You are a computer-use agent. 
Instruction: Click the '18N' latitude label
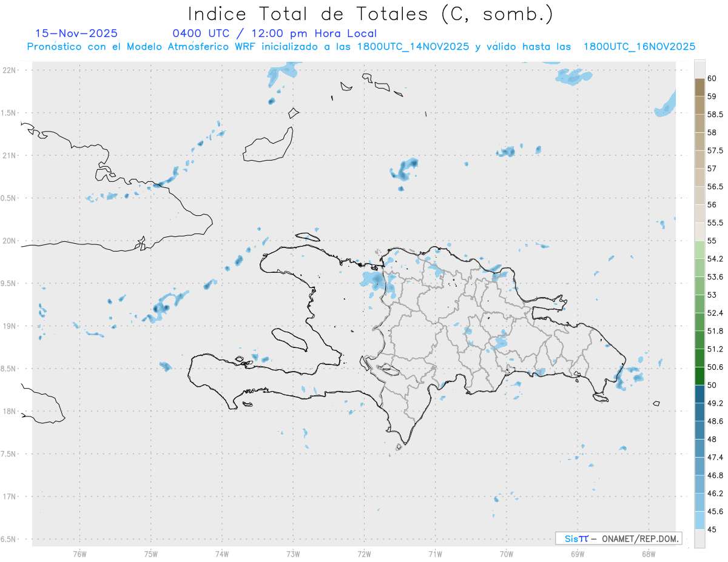(9, 411)
